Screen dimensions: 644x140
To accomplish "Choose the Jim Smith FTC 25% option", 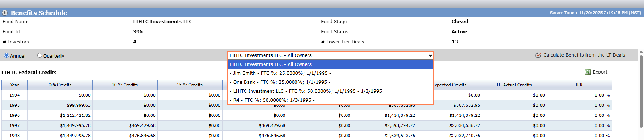I will [x=331, y=73].
